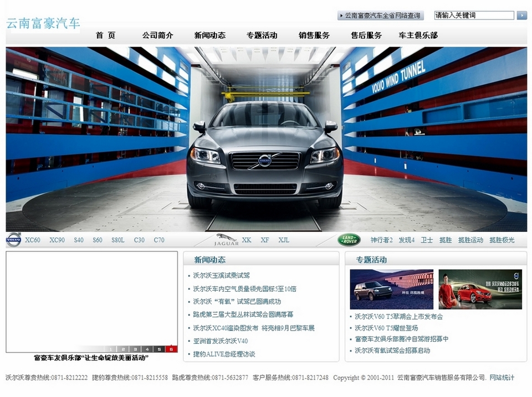532x397 pixels.
Task: Click the 客户服务热线 0871-8217248 text
Action: click(x=290, y=377)
